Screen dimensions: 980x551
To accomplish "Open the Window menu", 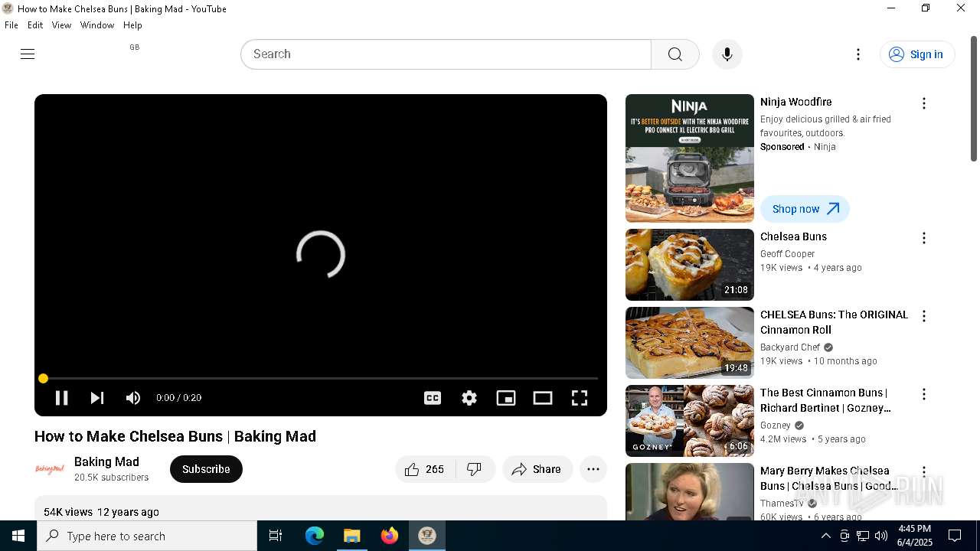I will click(x=97, y=25).
